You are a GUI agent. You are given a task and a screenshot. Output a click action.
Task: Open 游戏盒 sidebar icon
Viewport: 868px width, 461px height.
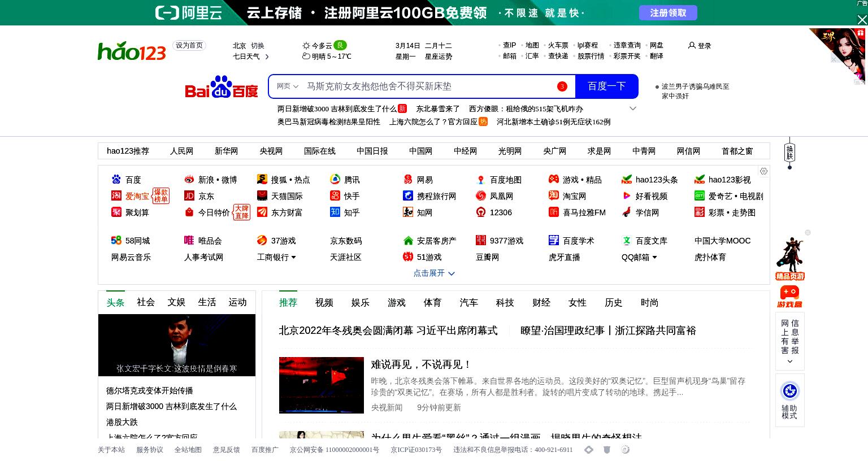789,296
